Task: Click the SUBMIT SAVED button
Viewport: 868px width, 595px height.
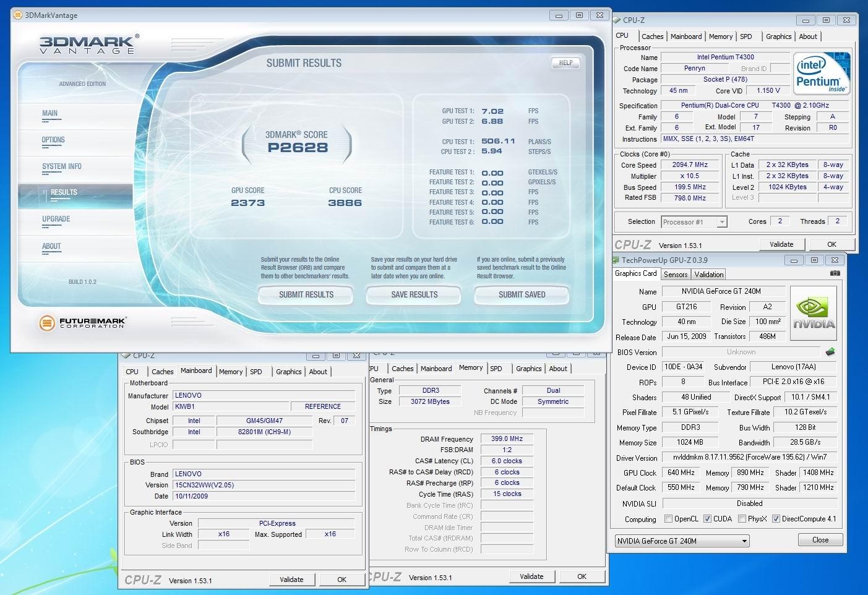Action: pos(522,295)
